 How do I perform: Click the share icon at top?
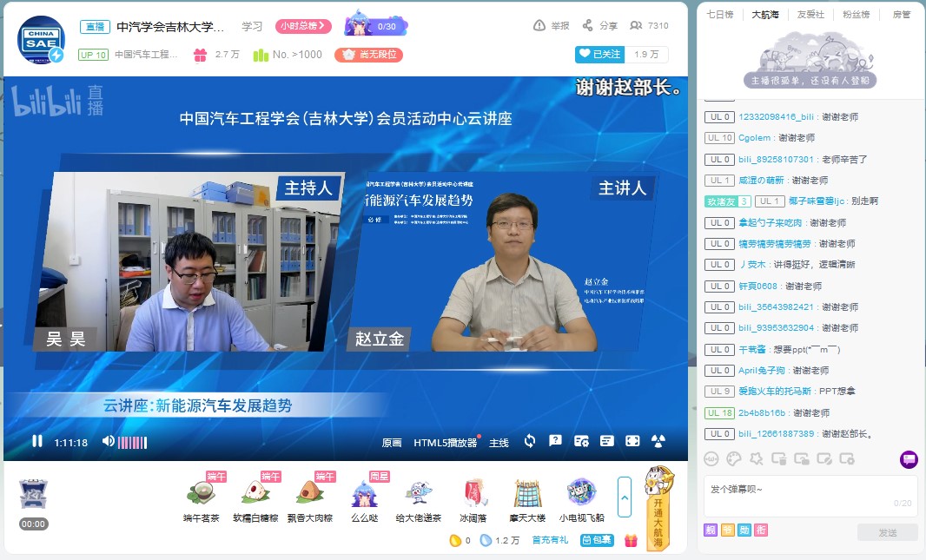point(588,26)
